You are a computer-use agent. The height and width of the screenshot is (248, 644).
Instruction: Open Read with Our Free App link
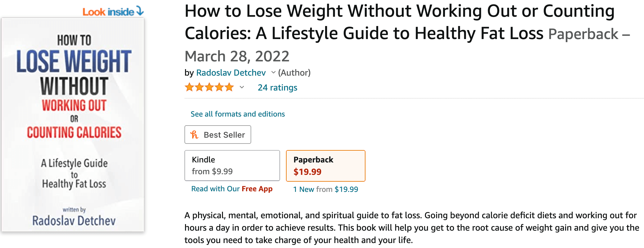(232, 189)
